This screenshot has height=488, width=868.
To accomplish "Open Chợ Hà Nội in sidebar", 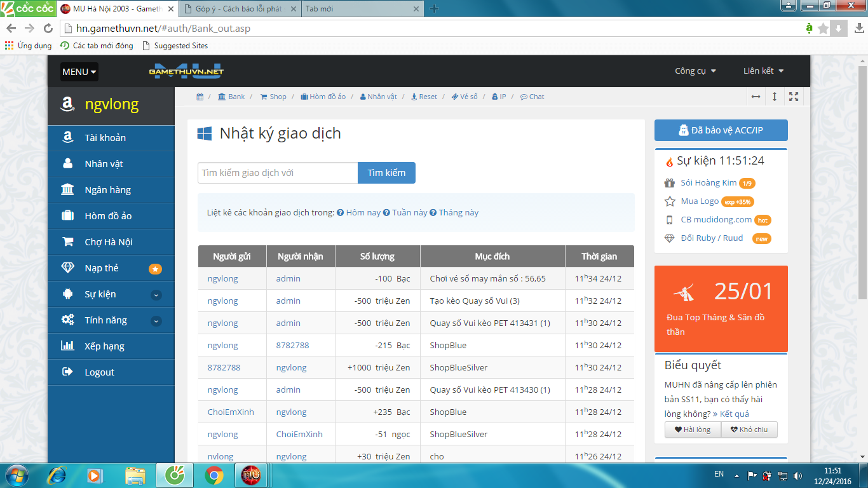I will [111, 242].
